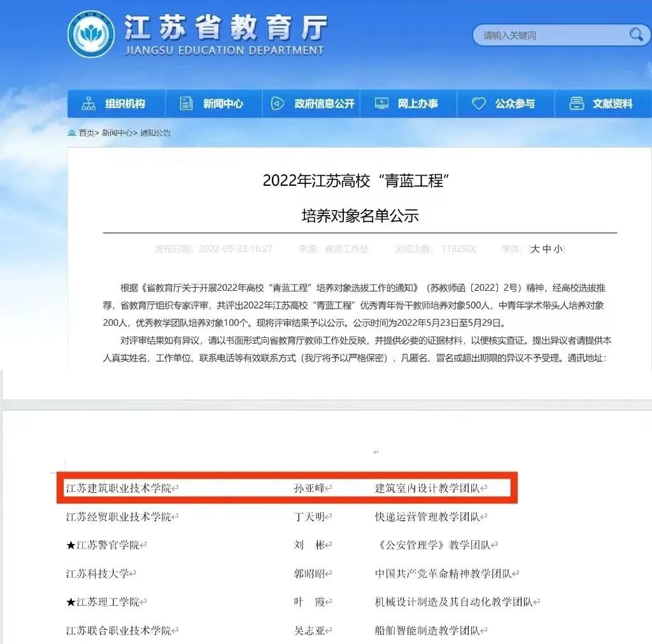The width and height of the screenshot is (652, 644).
Task: Focus the 请输入关键词 search box
Action: tap(548, 35)
